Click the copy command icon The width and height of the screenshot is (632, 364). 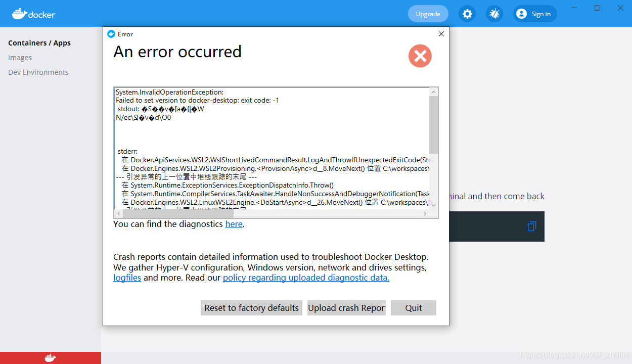[x=531, y=226]
